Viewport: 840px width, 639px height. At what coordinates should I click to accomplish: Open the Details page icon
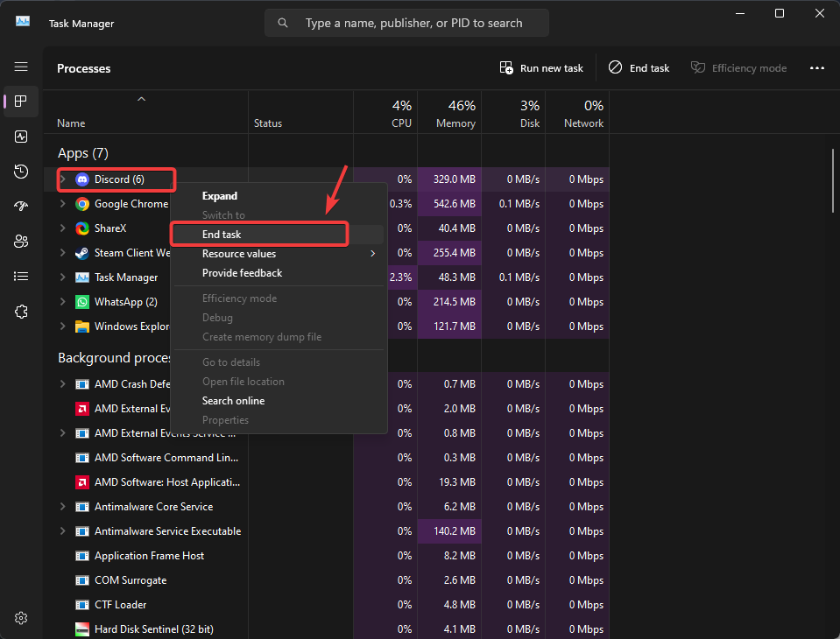click(x=21, y=277)
